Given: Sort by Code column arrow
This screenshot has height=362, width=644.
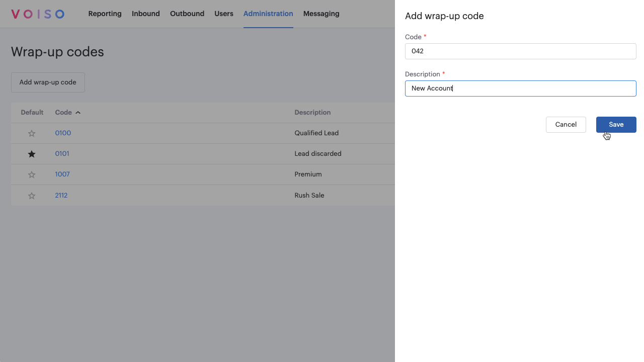Looking at the screenshot, I should point(78,113).
